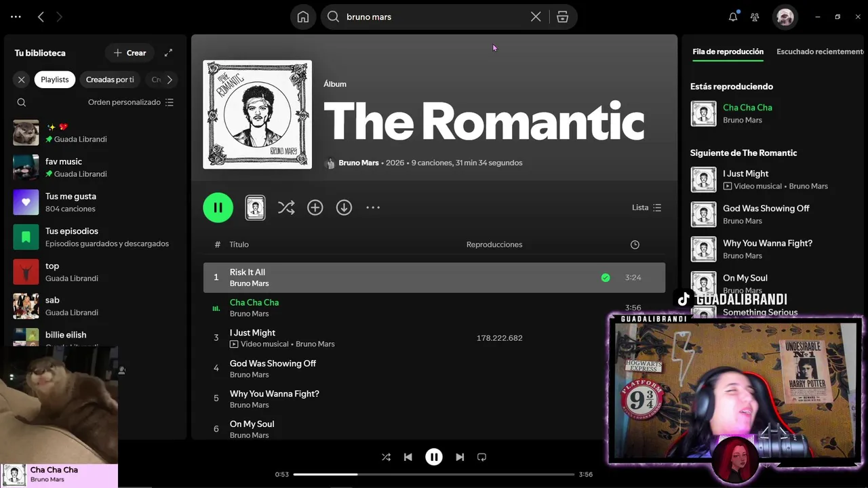Toggle shuffle in the bottom player bar

(386, 457)
